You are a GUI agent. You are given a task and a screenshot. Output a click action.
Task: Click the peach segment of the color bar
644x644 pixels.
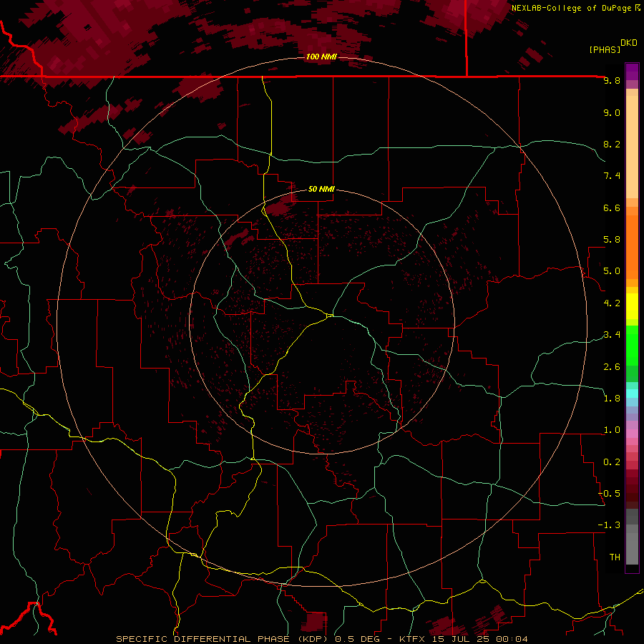click(x=632, y=147)
